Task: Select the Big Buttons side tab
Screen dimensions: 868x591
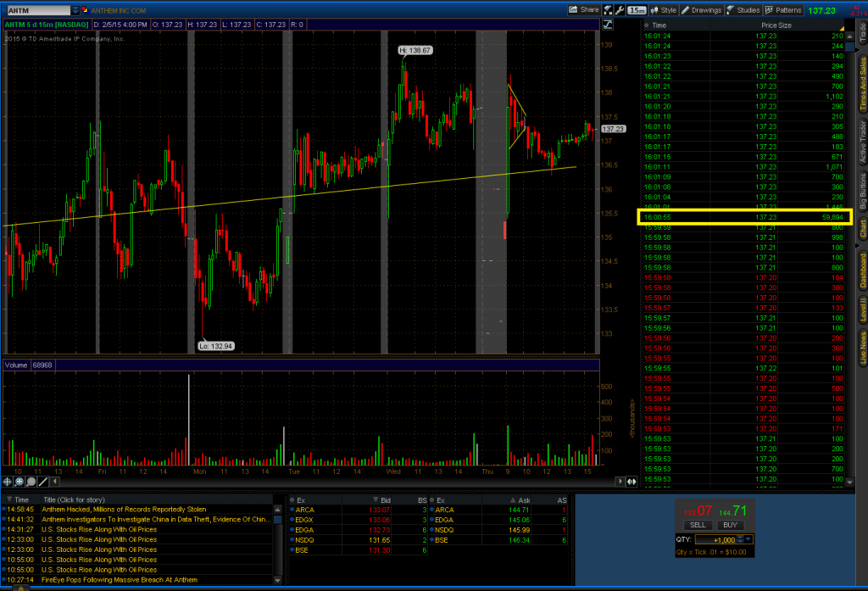Action: 862,191
